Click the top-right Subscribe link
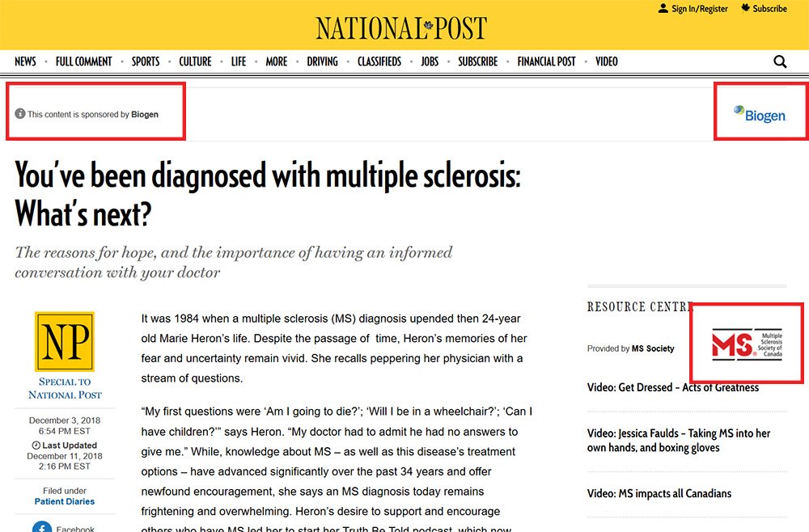Image resolution: width=809 pixels, height=532 pixels. tap(770, 9)
